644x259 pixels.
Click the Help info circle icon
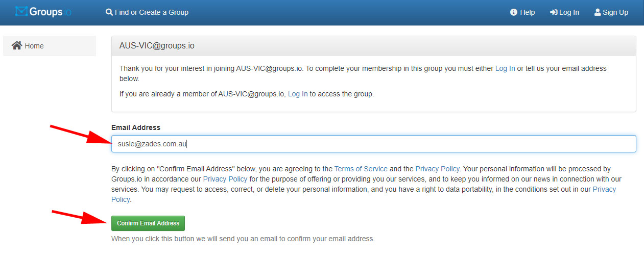[514, 12]
